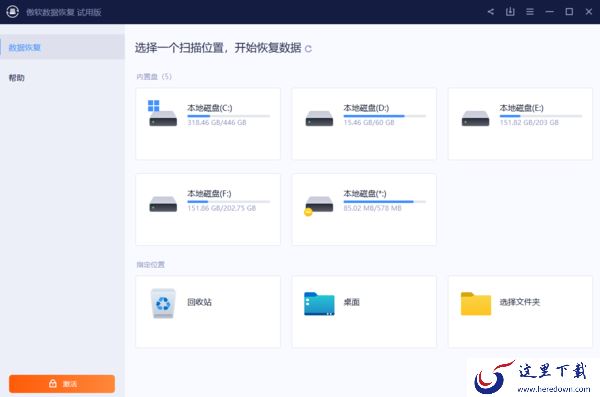Click the 本地磁盘(F:) label

(x=209, y=194)
